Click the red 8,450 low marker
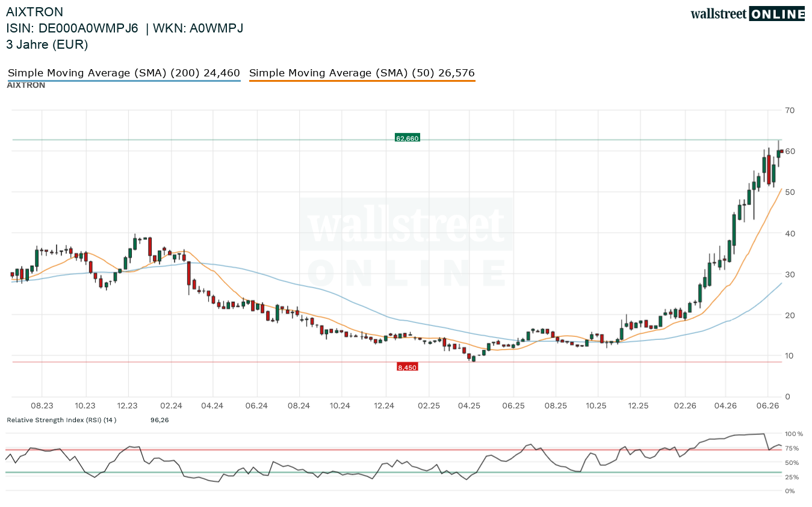 click(408, 367)
